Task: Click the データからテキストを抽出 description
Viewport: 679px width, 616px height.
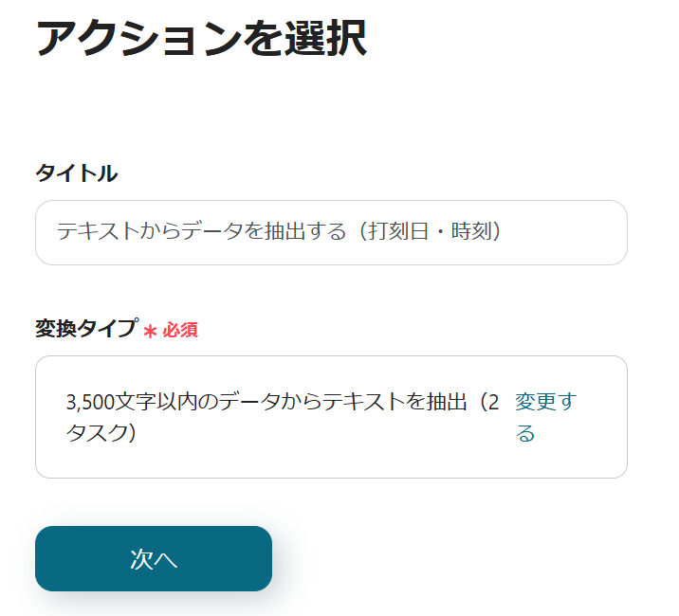Action: point(343,402)
